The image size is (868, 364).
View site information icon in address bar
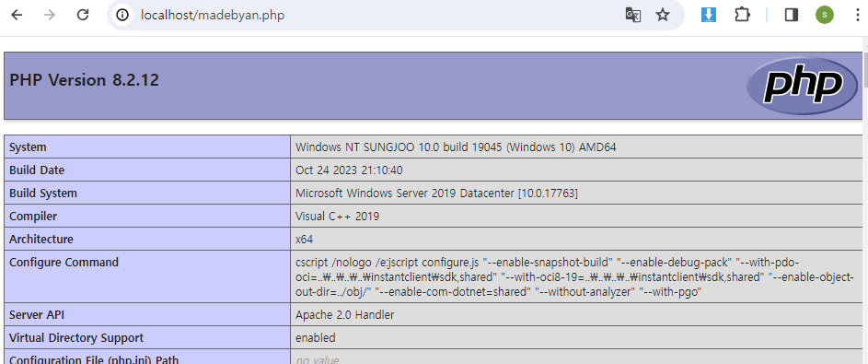pos(122,15)
